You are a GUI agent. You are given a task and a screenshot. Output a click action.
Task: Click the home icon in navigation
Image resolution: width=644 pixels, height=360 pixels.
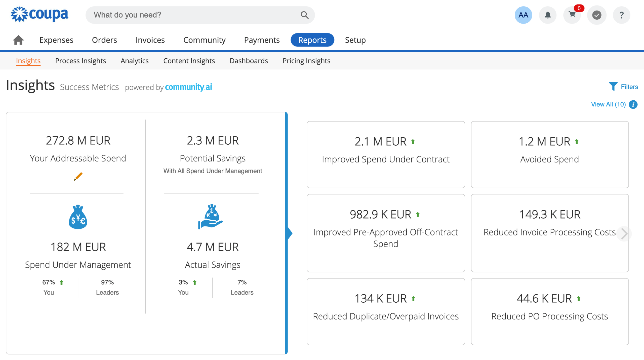pyautogui.click(x=18, y=40)
